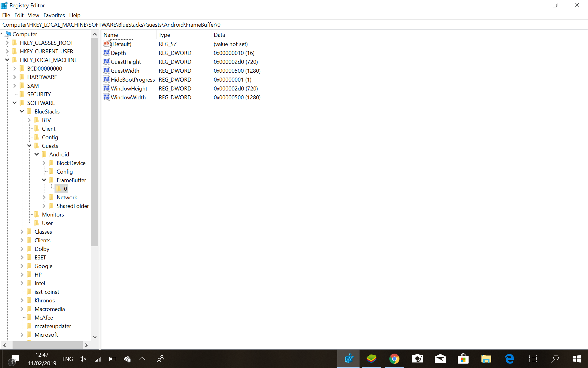Select the McAfee key

[x=44, y=317]
